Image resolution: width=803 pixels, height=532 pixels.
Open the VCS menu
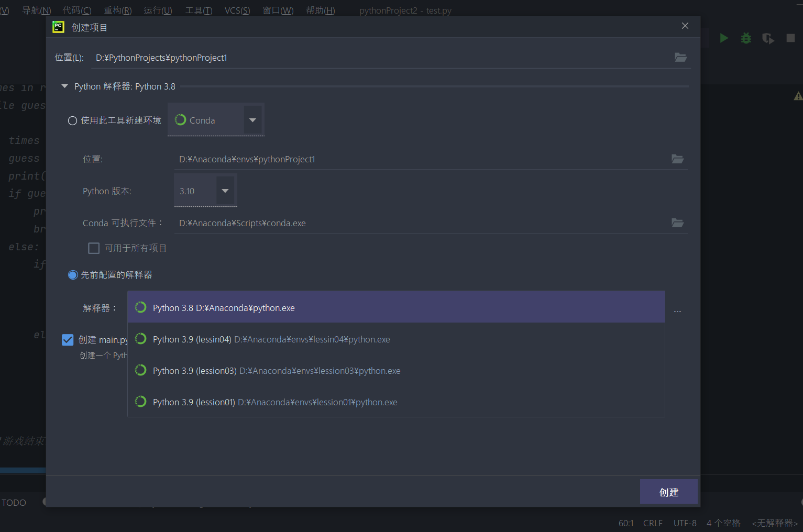pyautogui.click(x=237, y=10)
